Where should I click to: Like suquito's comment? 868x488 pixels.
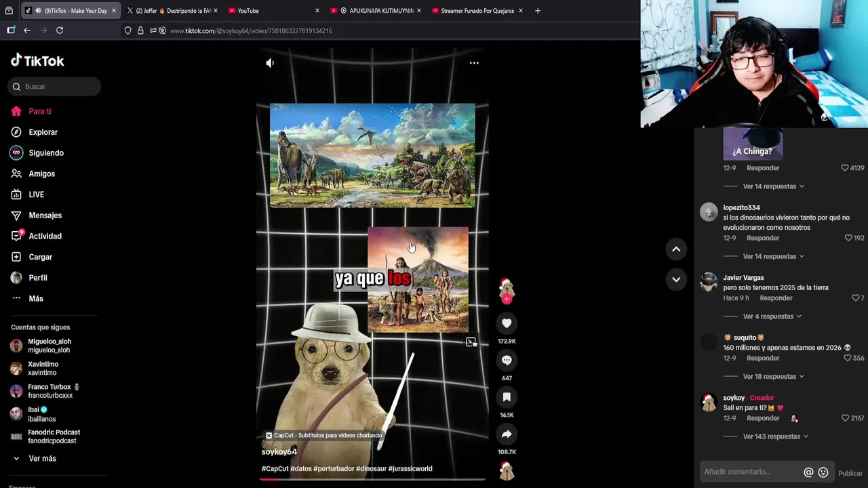(x=847, y=358)
